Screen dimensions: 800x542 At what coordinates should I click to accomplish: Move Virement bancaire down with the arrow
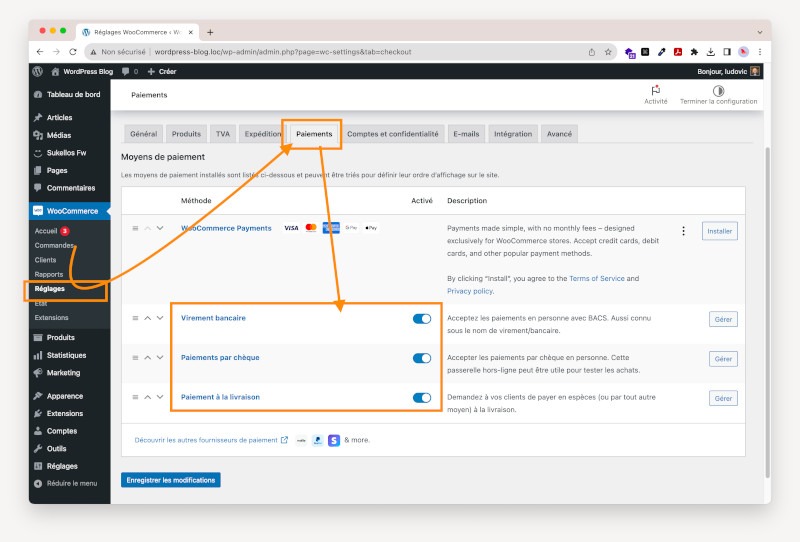[x=160, y=318]
